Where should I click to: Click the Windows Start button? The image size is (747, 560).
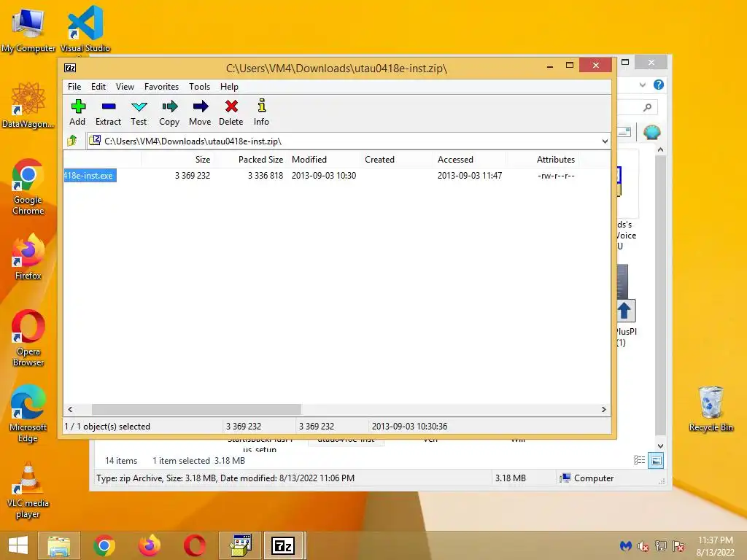coord(18,545)
